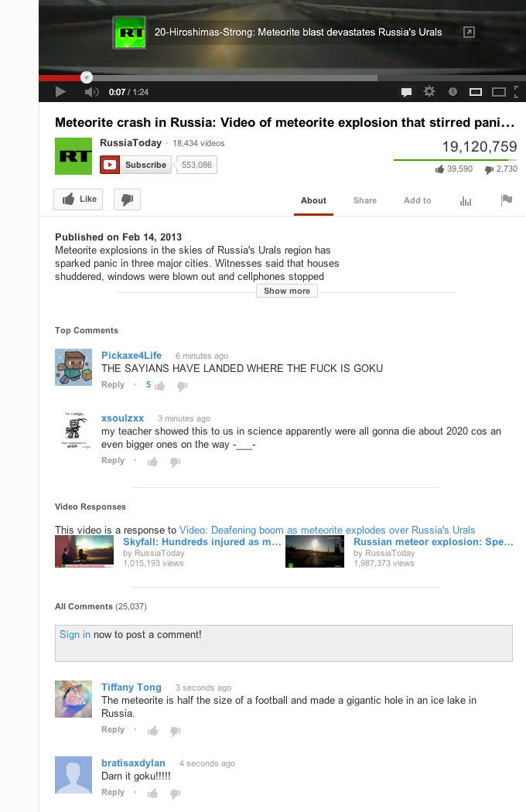Report video with flag icon
Screen dimensions: 526x812
tap(507, 200)
